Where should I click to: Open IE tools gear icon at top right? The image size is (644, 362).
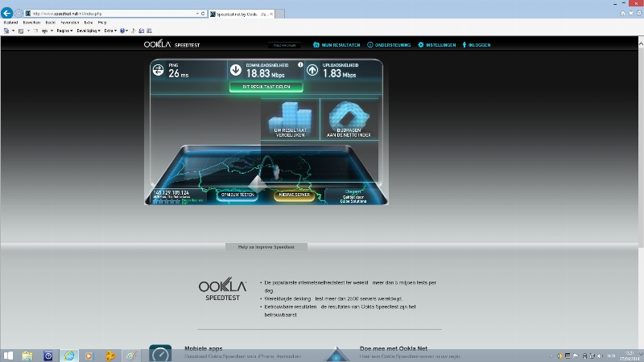639,13
